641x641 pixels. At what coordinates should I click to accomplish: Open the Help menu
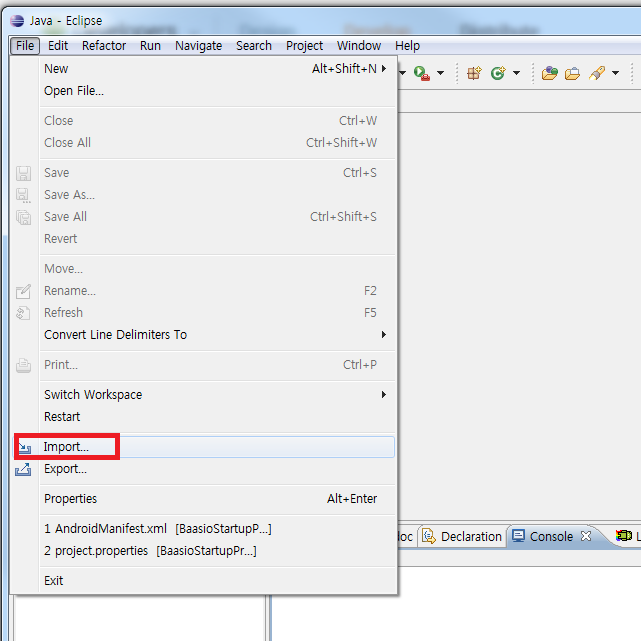tap(407, 45)
